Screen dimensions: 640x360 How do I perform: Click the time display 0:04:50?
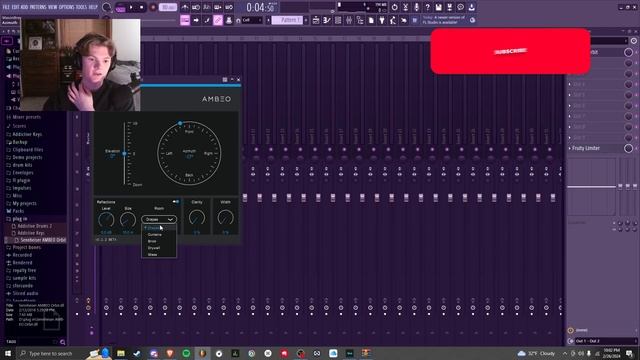pyautogui.click(x=260, y=7)
